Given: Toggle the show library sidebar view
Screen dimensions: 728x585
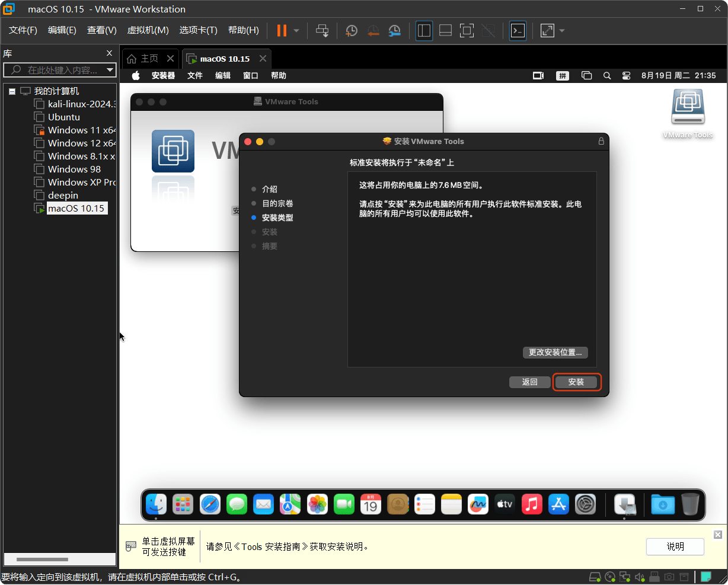Looking at the screenshot, I should 424,30.
